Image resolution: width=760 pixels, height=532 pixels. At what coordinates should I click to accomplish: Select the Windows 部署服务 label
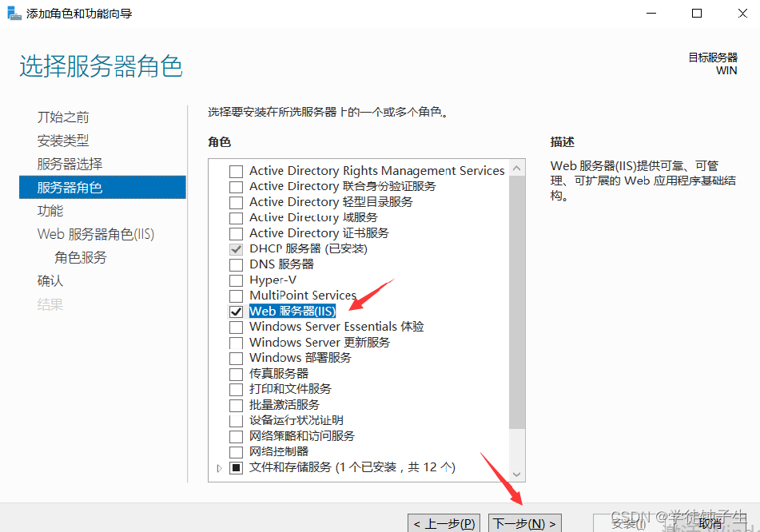(x=300, y=358)
